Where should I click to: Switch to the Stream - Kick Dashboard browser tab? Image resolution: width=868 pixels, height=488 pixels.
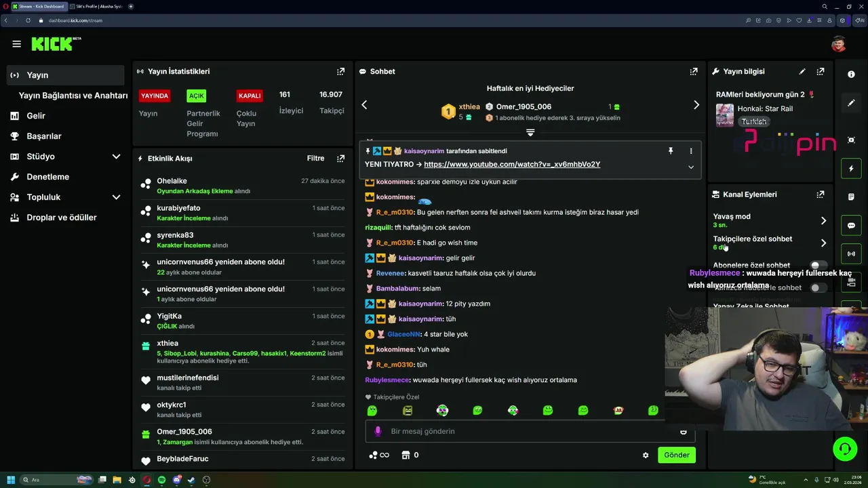(x=39, y=6)
